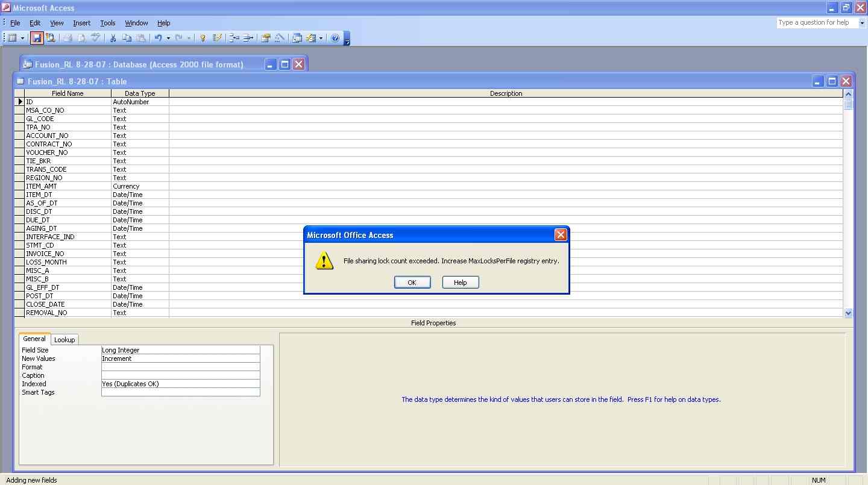Open File Search from the toolbar
868x485 pixels.
(51, 38)
